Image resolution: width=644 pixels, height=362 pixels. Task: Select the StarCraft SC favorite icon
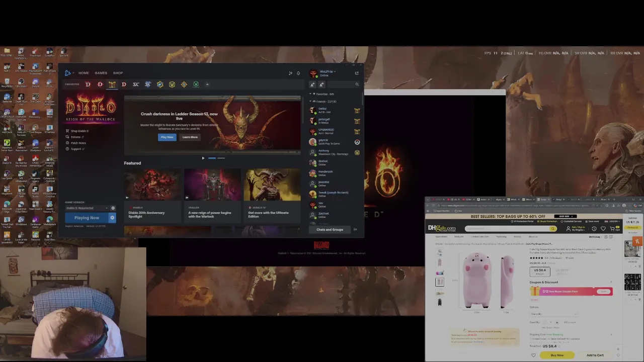[x=135, y=84]
